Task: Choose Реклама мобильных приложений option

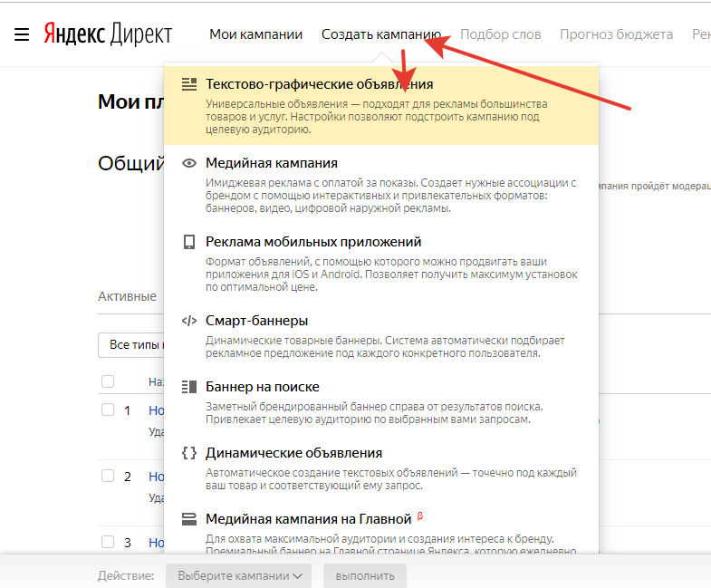Action: [381, 263]
